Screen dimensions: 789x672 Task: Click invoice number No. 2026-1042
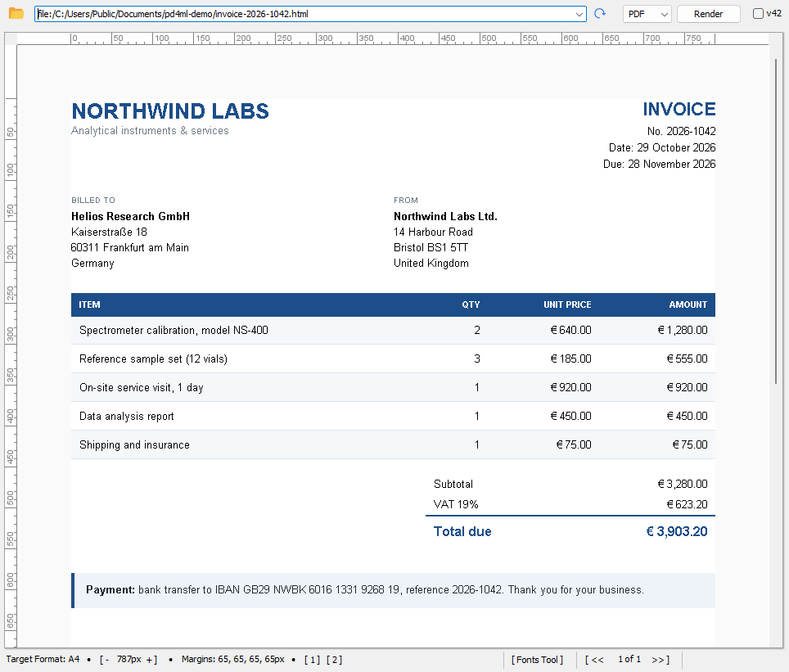[x=681, y=132]
